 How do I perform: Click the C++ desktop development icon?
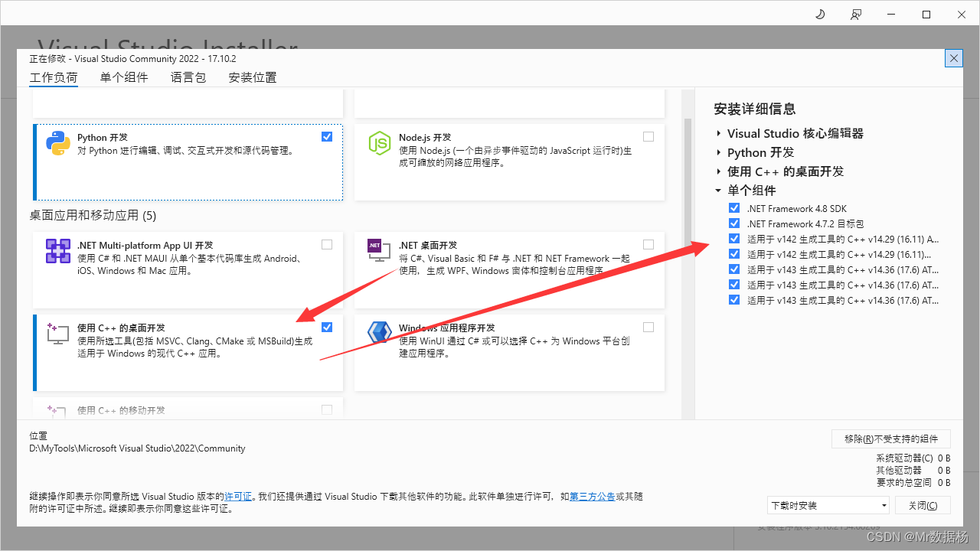(x=58, y=333)
